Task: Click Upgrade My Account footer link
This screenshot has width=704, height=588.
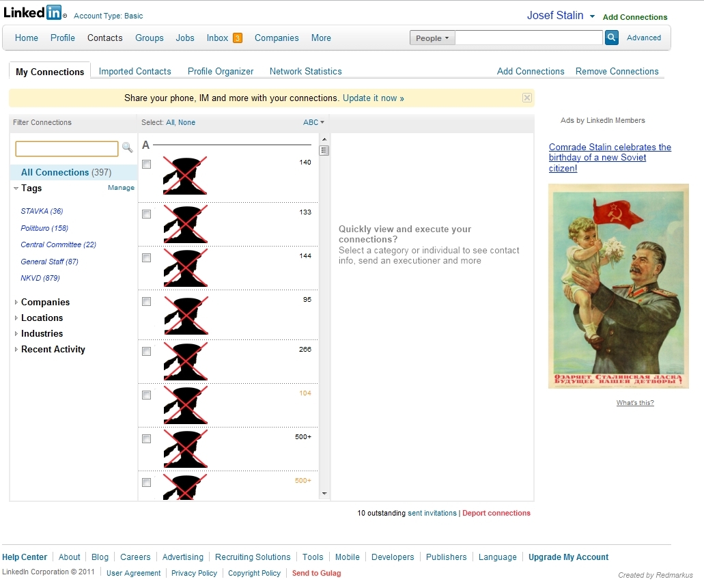Action: tap(568, 557)
